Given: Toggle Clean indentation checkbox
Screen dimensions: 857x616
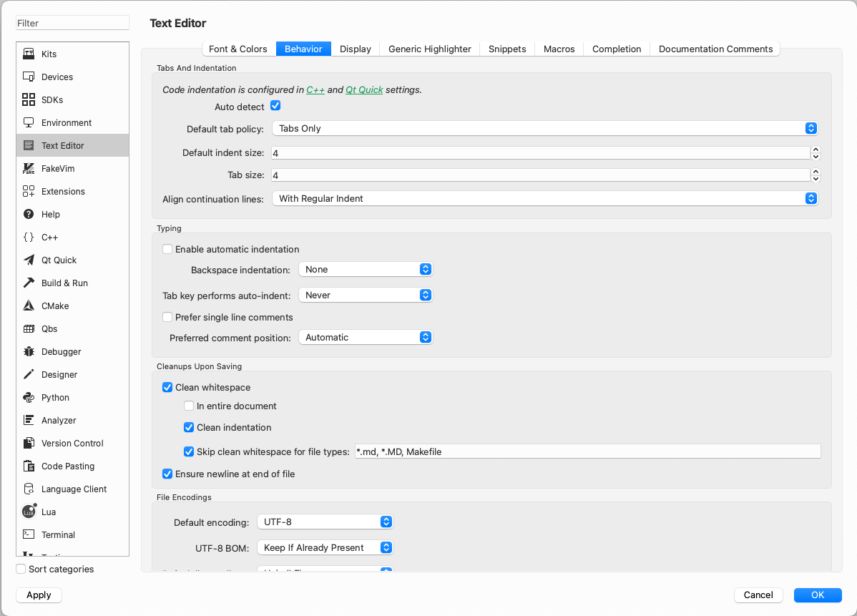Looking at the screenshot, I should pyautogui.click(x=189, y=427).
